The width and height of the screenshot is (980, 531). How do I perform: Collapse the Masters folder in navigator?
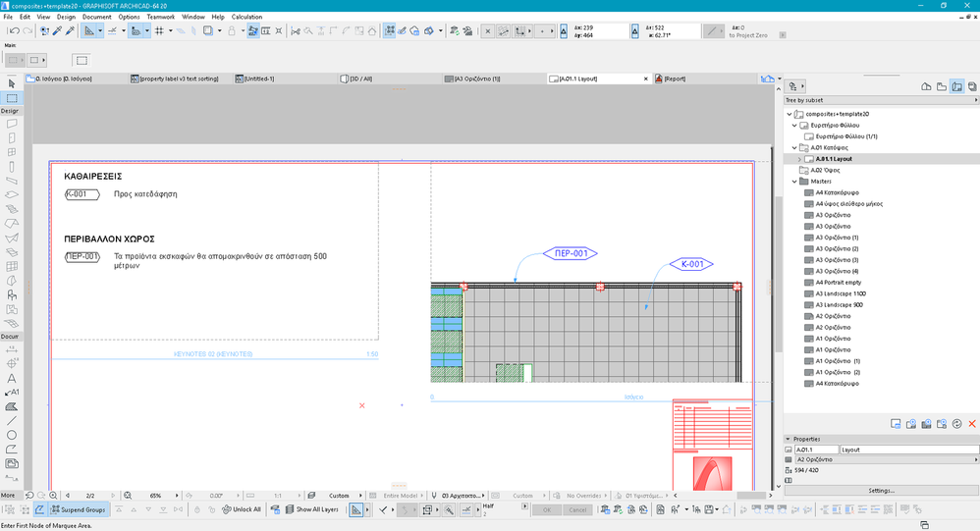pyautogui.click(x=794, y=182)
